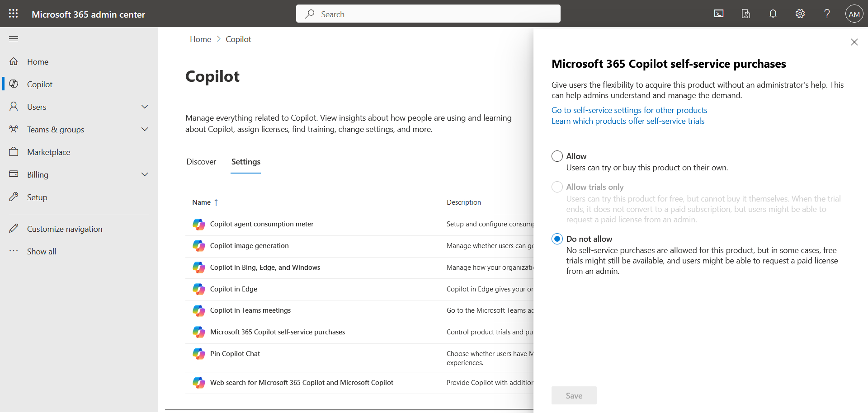Collapse the navigation menu hamburger icon
868x413 pixels.
(14, 39)
